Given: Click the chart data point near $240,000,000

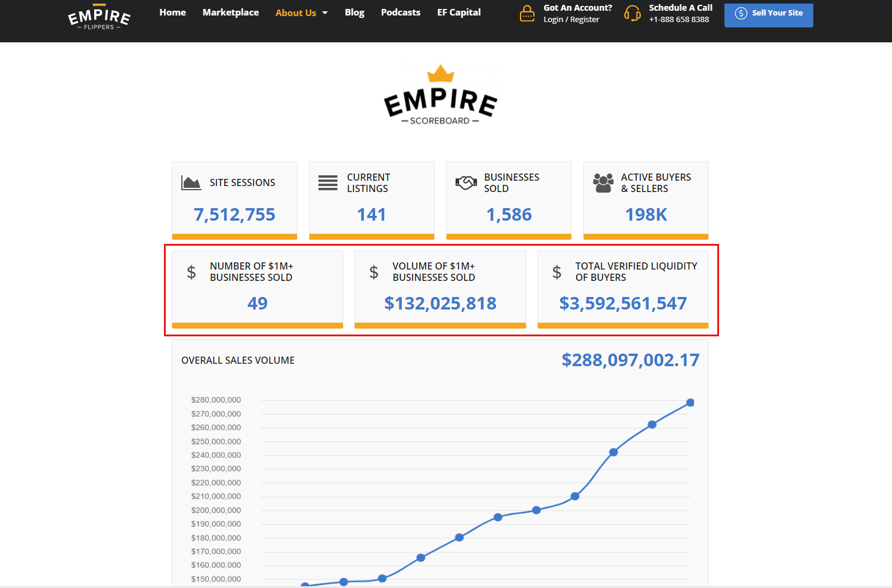Looking at the screenshot, I should [x=614, y=452].
